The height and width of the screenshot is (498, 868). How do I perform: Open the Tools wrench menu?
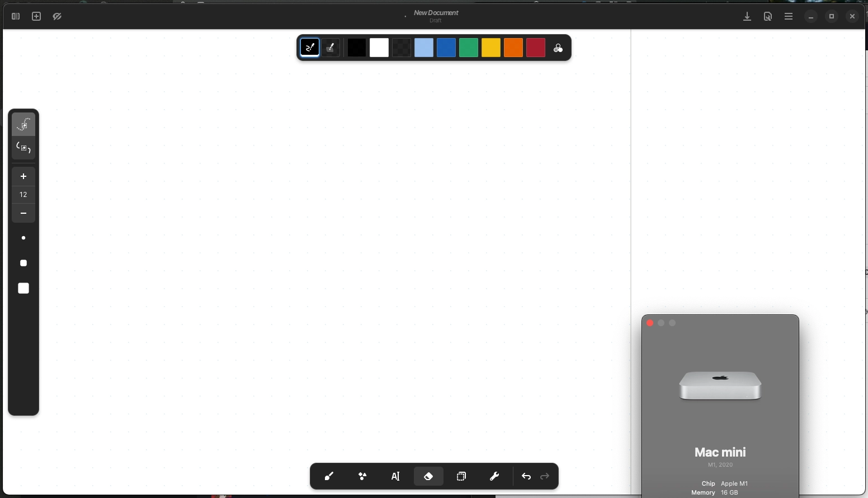click(494, 476)
